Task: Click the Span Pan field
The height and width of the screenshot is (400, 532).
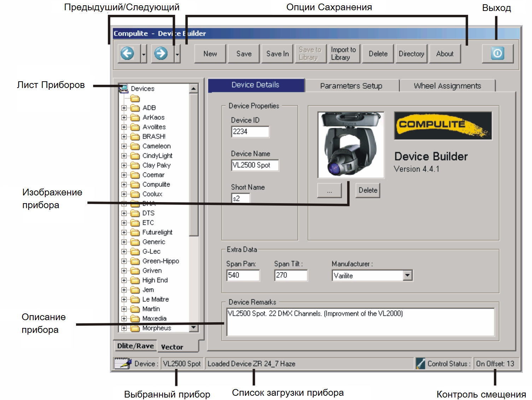Action: click(243, 275)
